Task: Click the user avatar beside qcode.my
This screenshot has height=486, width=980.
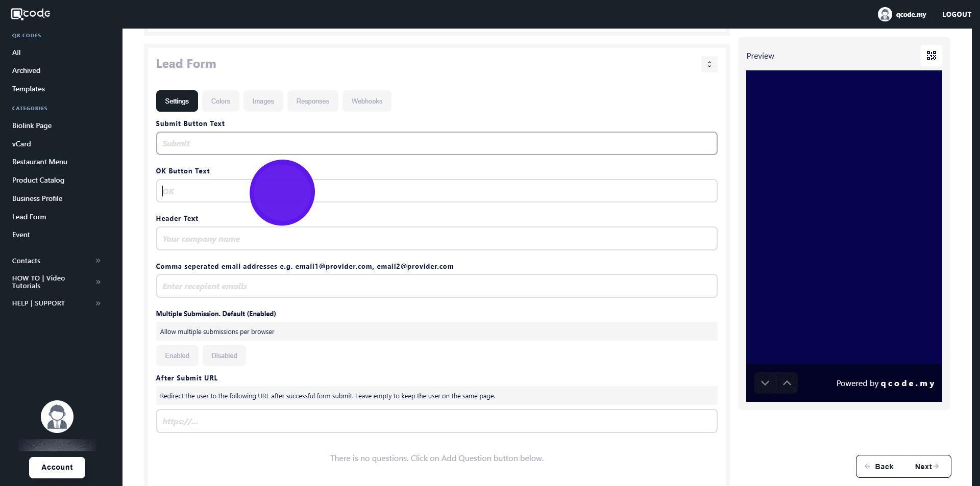Action: pyautogui.click(x=885, y=14)
